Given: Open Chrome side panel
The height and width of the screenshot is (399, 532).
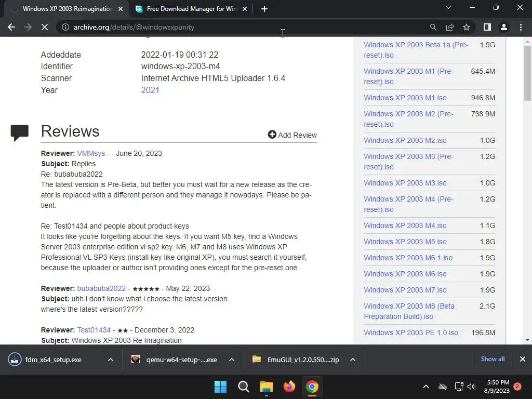Looking at the screenshot, I should tap(487, 27).
